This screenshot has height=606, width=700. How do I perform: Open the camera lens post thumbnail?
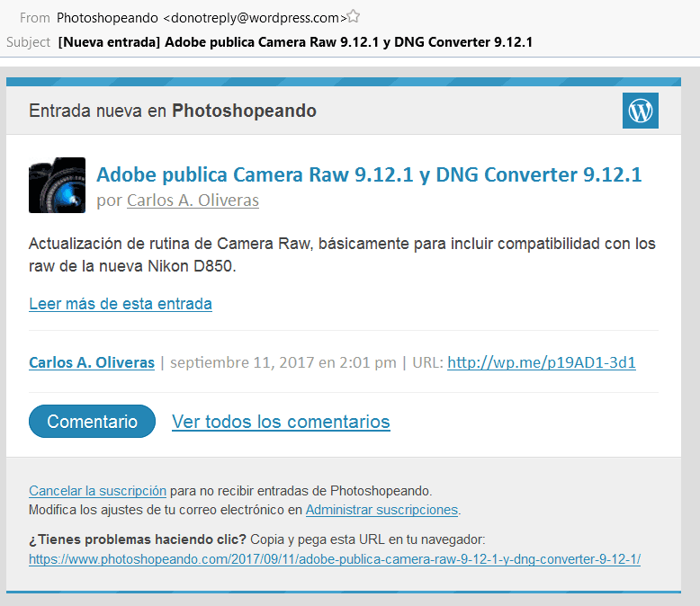(x=58, y=185)
